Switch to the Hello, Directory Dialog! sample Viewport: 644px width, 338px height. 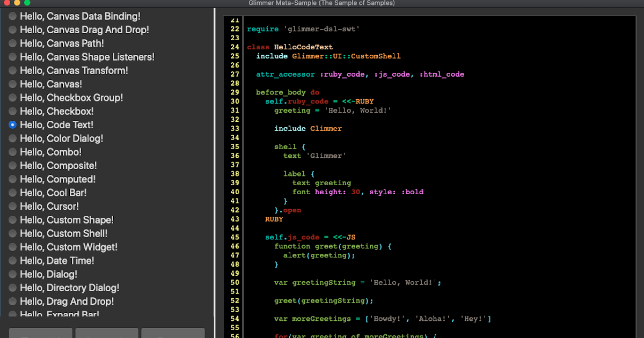(x=13, y=288)
